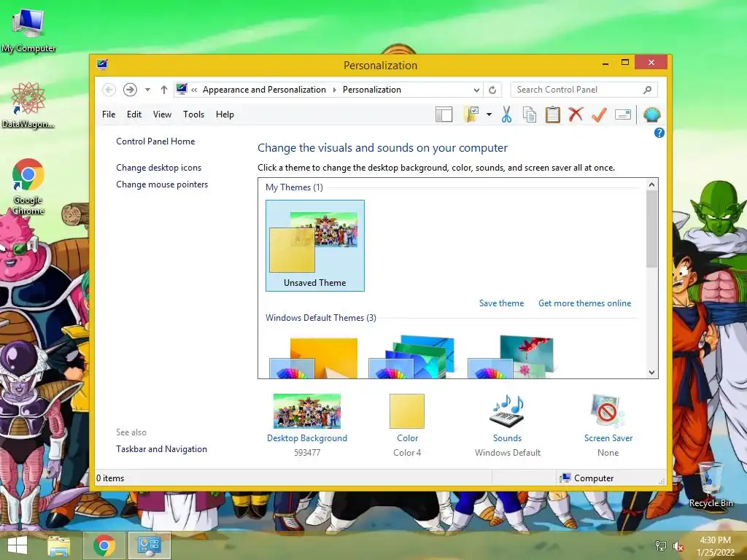Click the Save theme link
The image size is (747, 560).
501,303
